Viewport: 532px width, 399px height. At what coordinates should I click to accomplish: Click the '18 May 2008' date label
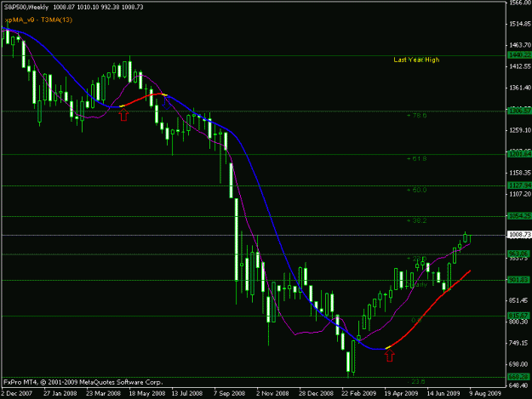pos(147,394)
